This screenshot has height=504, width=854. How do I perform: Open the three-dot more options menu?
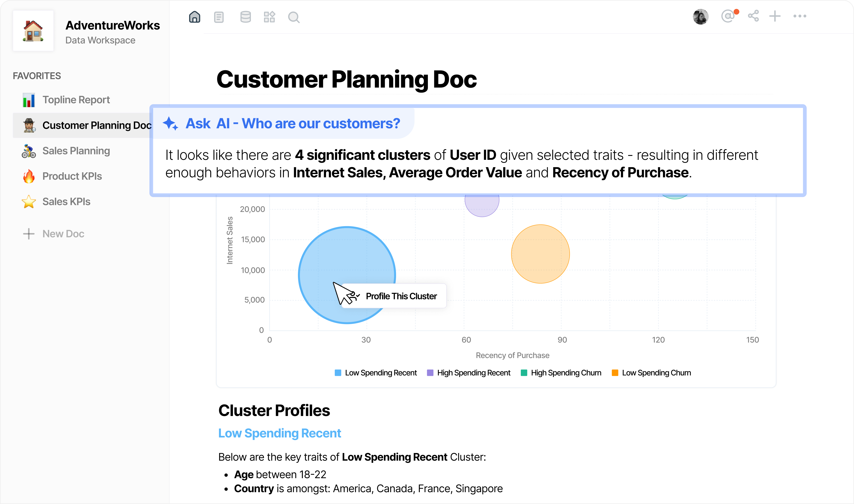800,16
